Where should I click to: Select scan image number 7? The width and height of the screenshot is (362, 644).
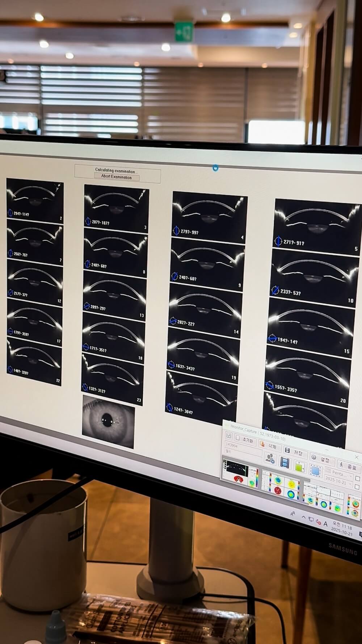pyautogui.click(x=34, y=242)
